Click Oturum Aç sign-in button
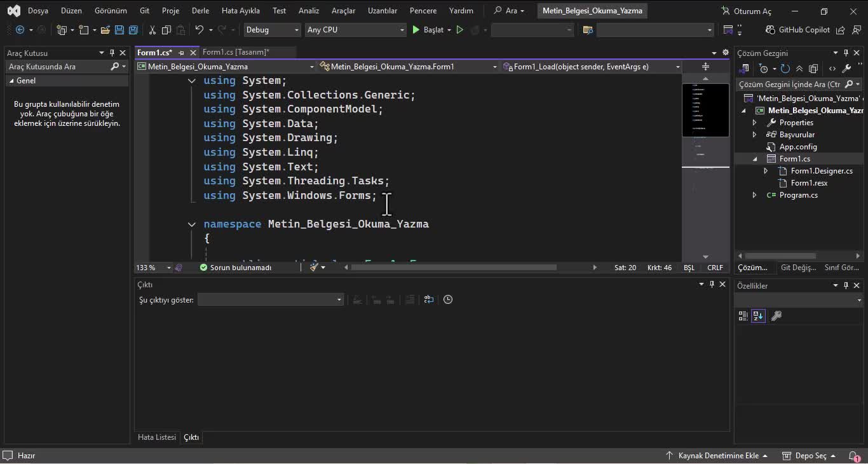Viewport: 868px width, 464px height. click(746, 11)
